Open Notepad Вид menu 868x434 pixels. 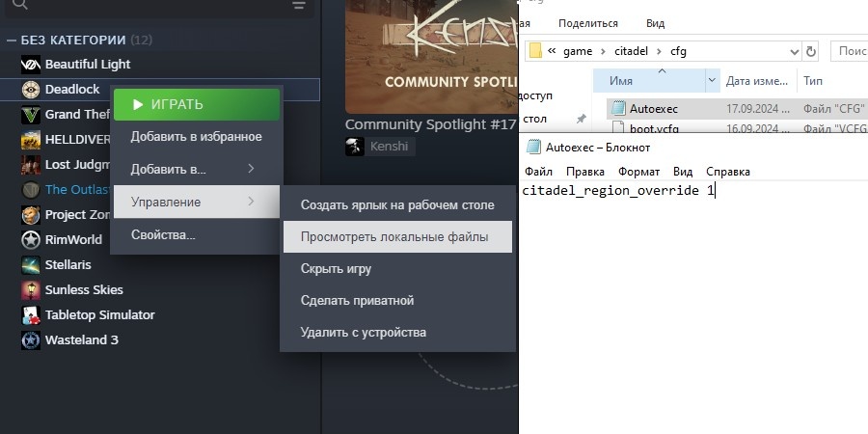683,172
